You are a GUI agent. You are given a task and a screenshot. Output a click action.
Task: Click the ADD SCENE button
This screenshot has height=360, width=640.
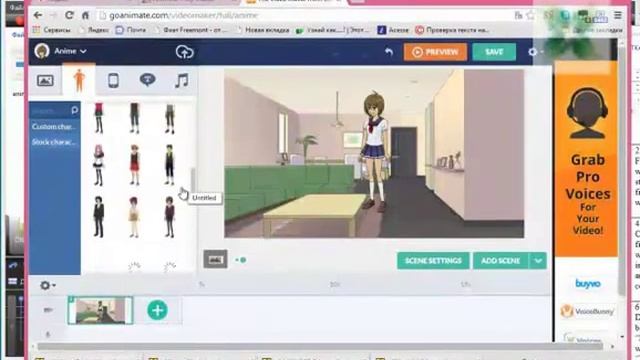[x=500, y=260]
